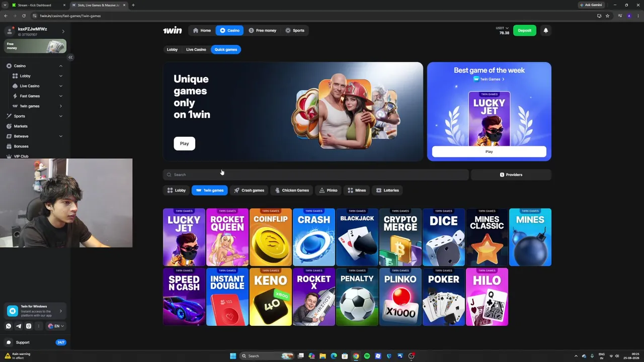Viewport: 644px width, 362px height.
Task: Click the 1win for Windows app icon
Action: pyautogui.click(x=13, y=311)
